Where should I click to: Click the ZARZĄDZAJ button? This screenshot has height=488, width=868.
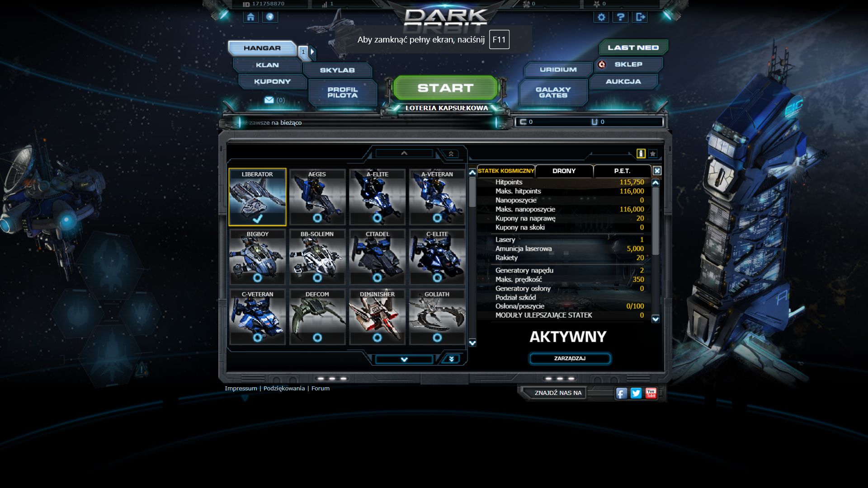pos(570,358)
